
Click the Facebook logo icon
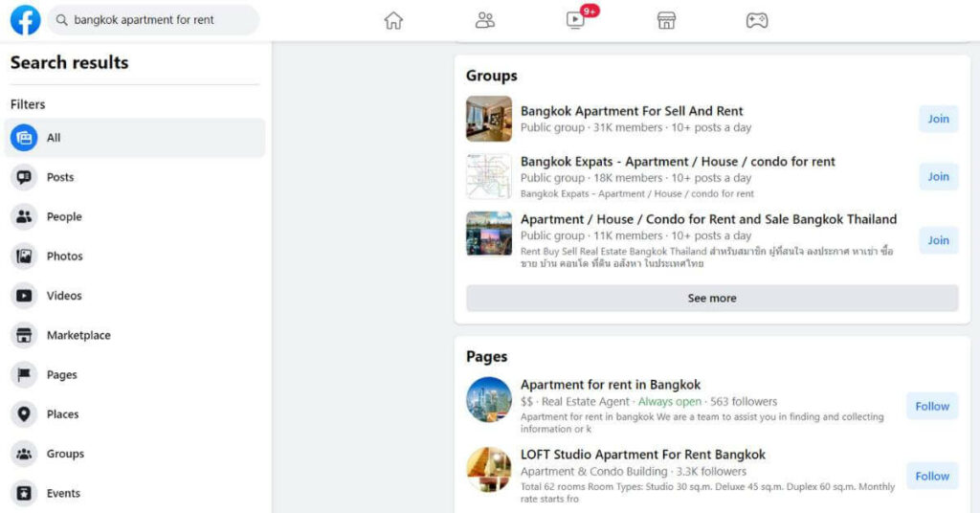26,20
